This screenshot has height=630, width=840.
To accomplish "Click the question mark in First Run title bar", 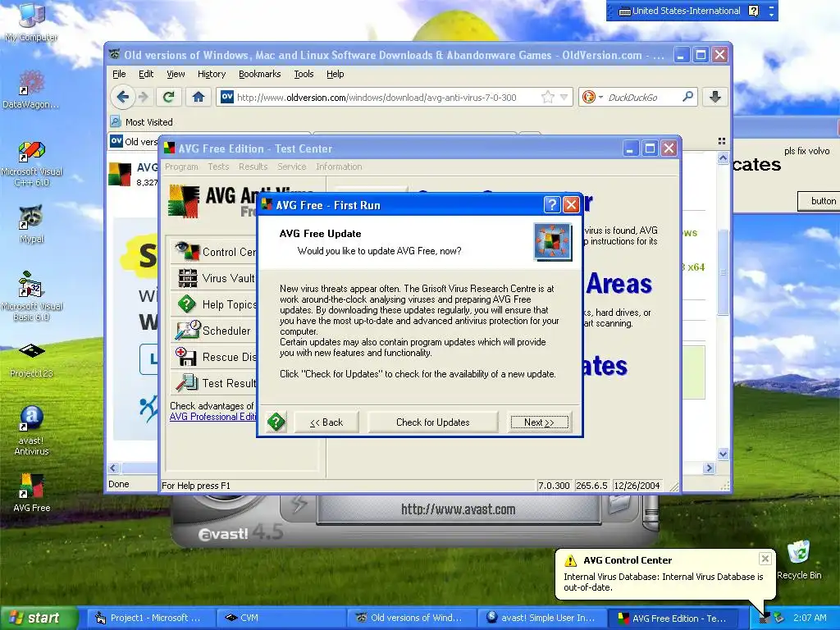I will 552,204.
